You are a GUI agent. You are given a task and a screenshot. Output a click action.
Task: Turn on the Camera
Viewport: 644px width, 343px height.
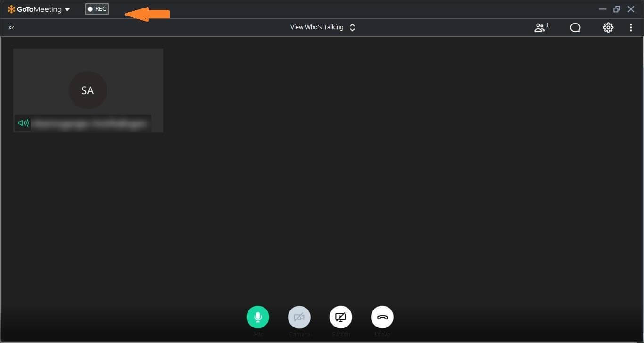299,317
